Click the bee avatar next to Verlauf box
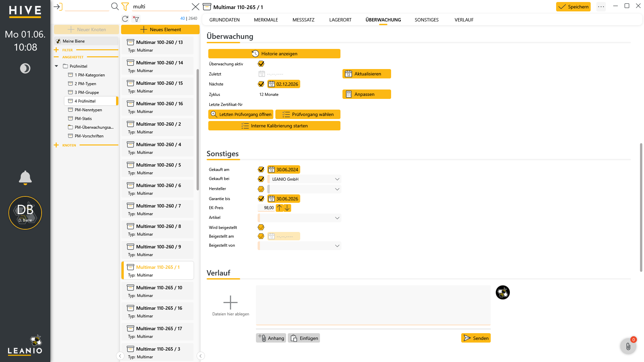The image size is (644, 362). (x=502, y=292)
